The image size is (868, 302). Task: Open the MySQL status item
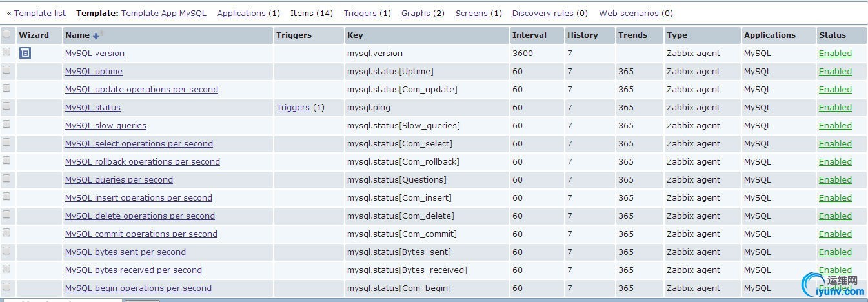[x=93, y=108]
